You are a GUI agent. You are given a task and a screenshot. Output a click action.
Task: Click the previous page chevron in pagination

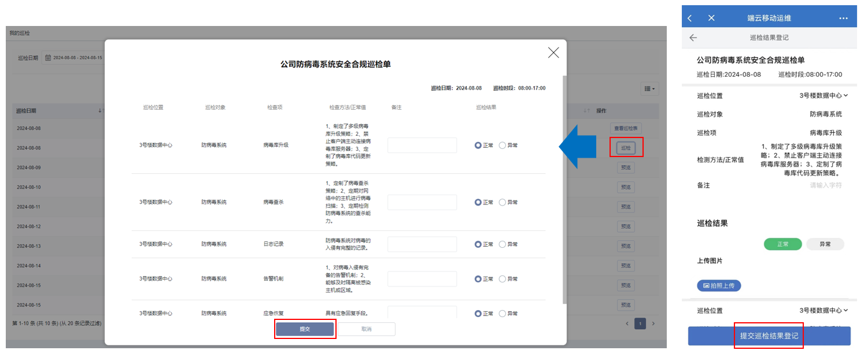point(627,324)
